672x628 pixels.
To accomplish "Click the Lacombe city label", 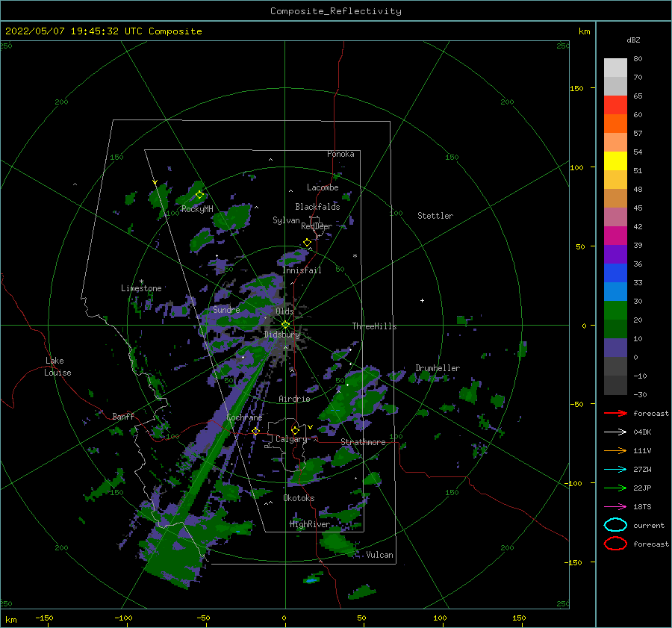I will [323, 187].
